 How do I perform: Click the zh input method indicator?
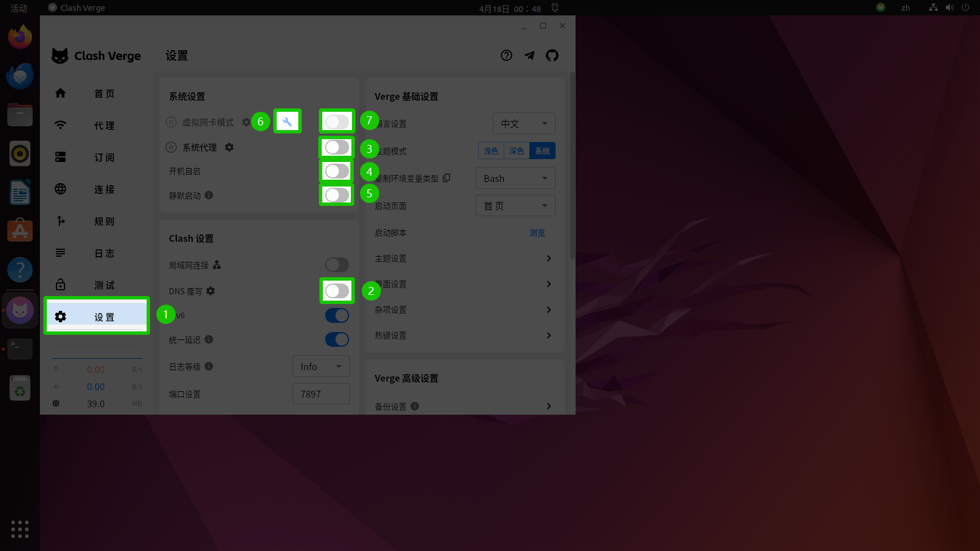coord(905,8)
